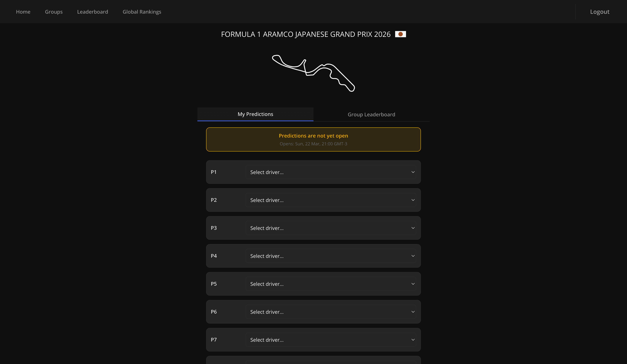Open the P6 driver dropdown chevron
The image size is (627, 364).
[413, 312]
